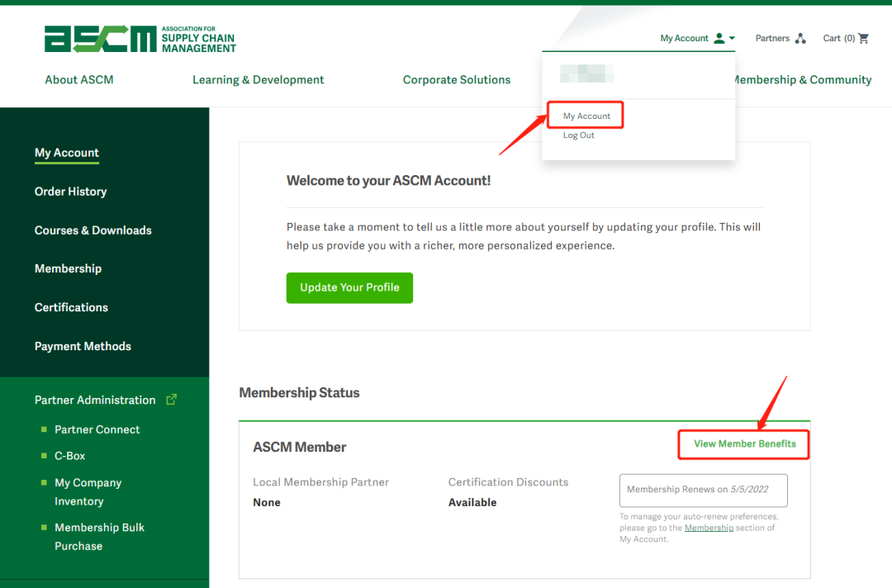Click the Partners network icon
This screenshot has height=588, width=892.
[x=800, y=38]
